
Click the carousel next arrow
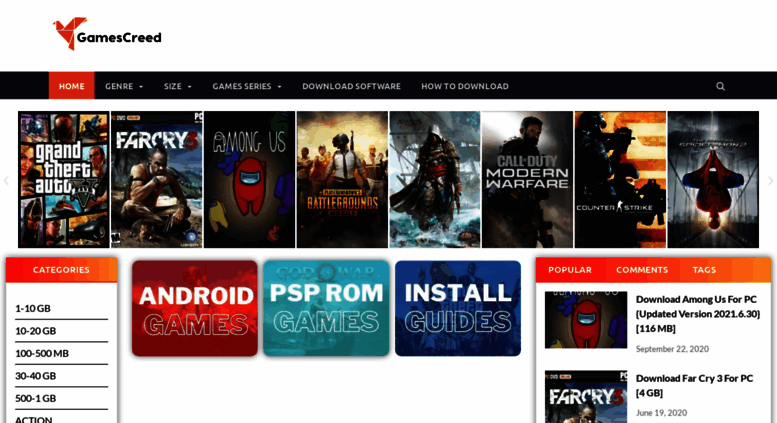pyautogui.click(x=771, y=181)
